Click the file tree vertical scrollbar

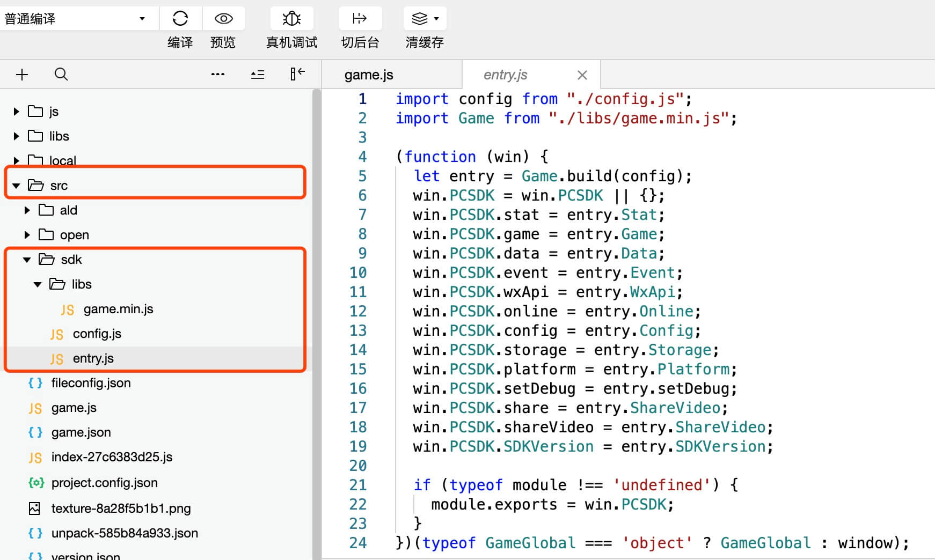tap(317, 324)
